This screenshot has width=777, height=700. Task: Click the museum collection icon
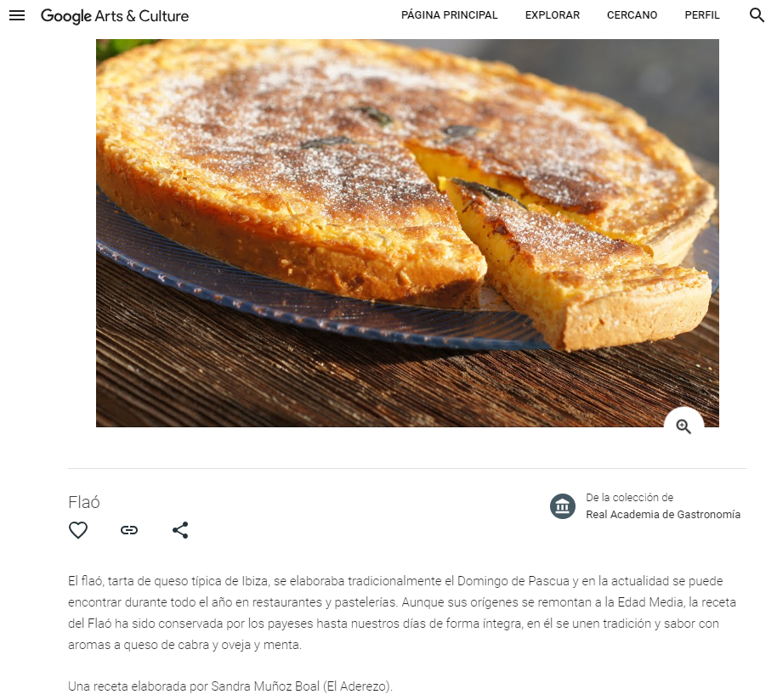pos(563,506)
